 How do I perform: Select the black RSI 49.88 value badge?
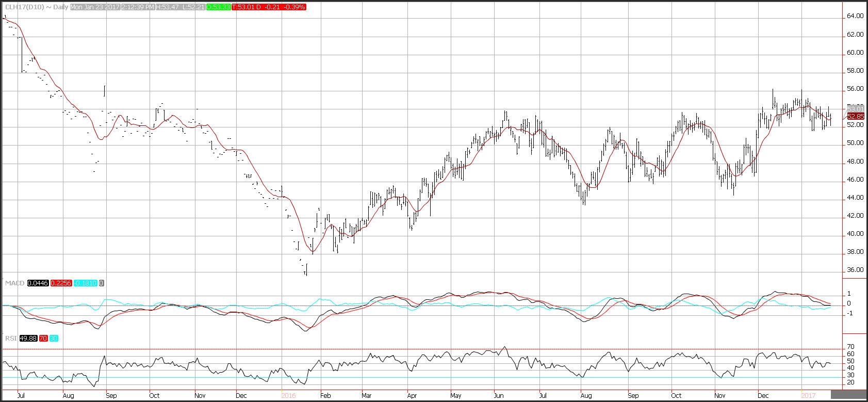28,339
